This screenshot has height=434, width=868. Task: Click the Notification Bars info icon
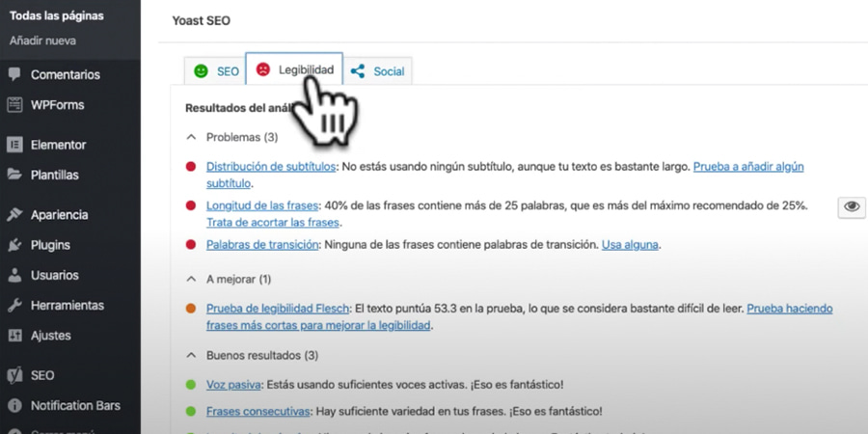tap(14, 406)
